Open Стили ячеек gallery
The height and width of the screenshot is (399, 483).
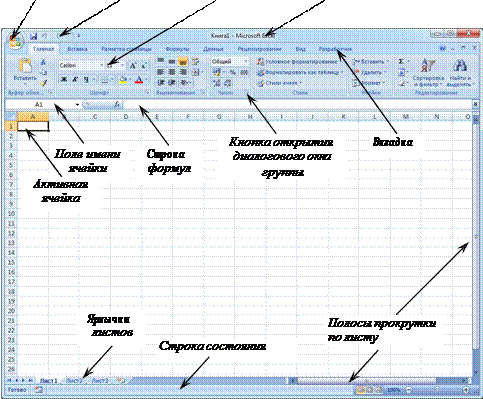279,83
